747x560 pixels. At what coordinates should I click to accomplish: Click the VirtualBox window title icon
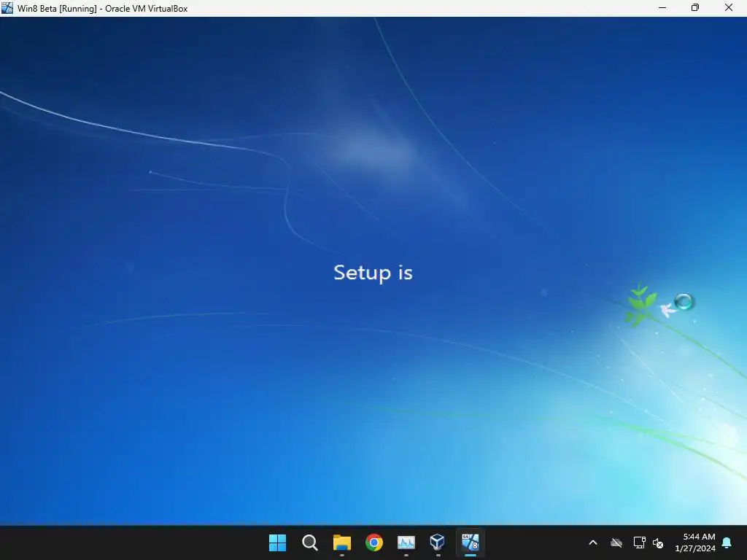pyautogui.click(x=7, y=8)
